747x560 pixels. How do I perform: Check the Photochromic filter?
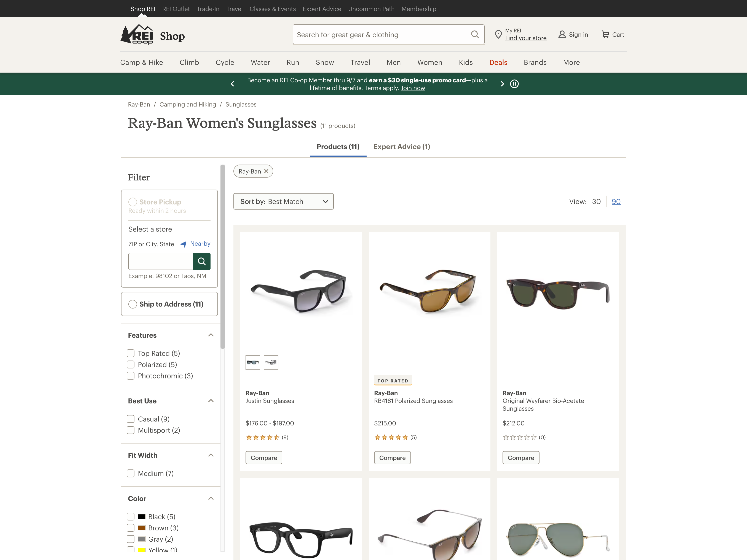(131, 376)
